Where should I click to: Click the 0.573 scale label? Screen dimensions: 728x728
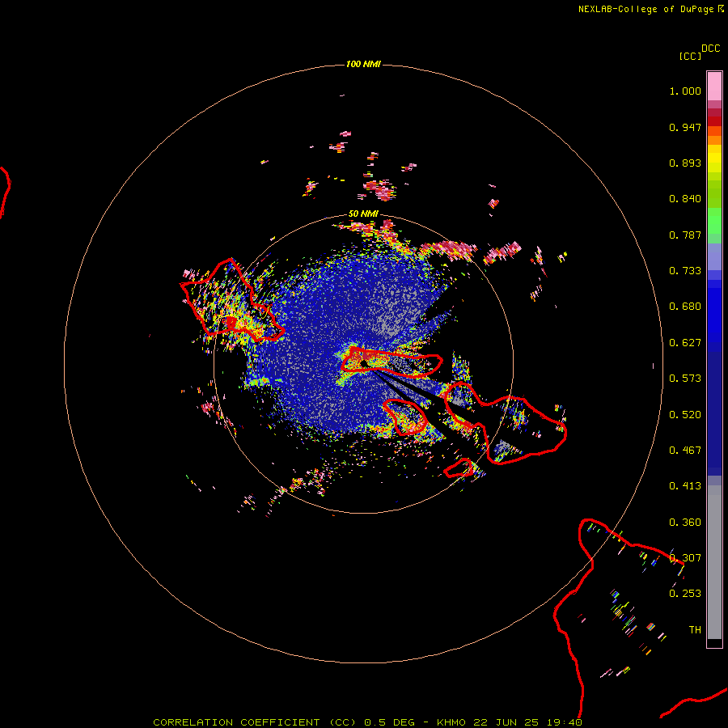(x=685, y=379)
